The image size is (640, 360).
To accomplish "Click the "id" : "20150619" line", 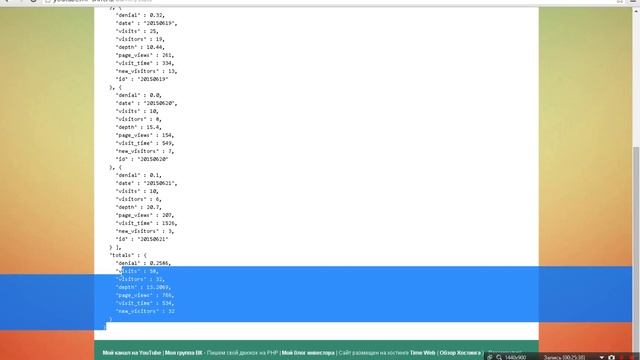I will coord(142,79).
